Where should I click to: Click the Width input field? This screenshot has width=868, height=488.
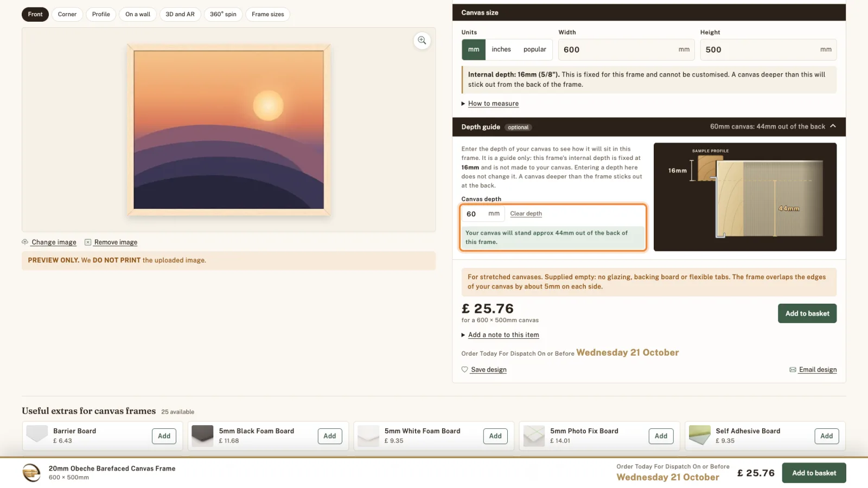(x=627, y=49)
